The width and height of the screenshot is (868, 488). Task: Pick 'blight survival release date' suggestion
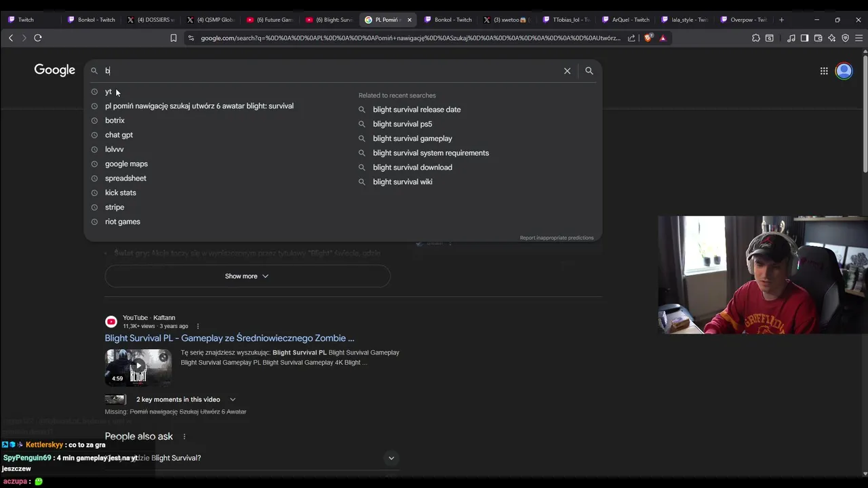click(416, 110)
